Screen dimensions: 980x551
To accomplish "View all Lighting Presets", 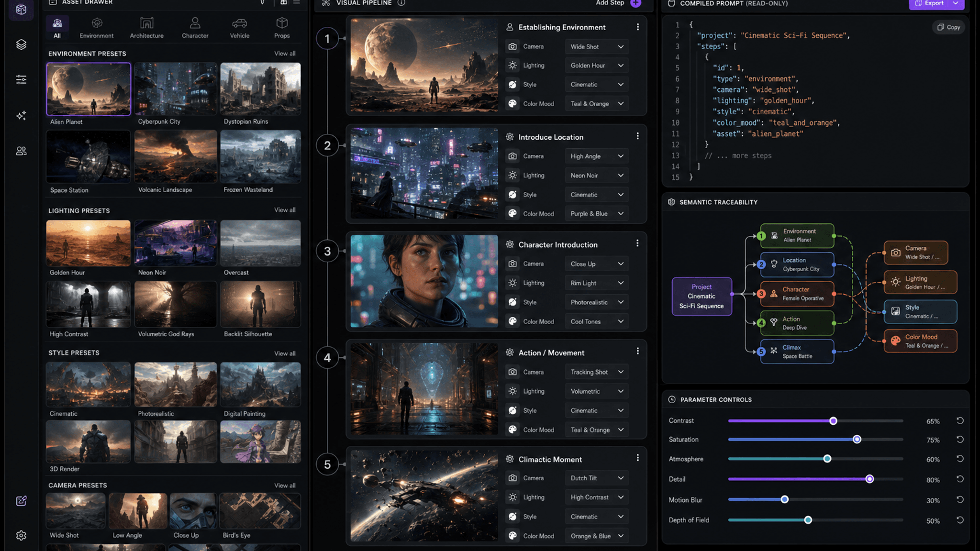I will tap(285, 210).
